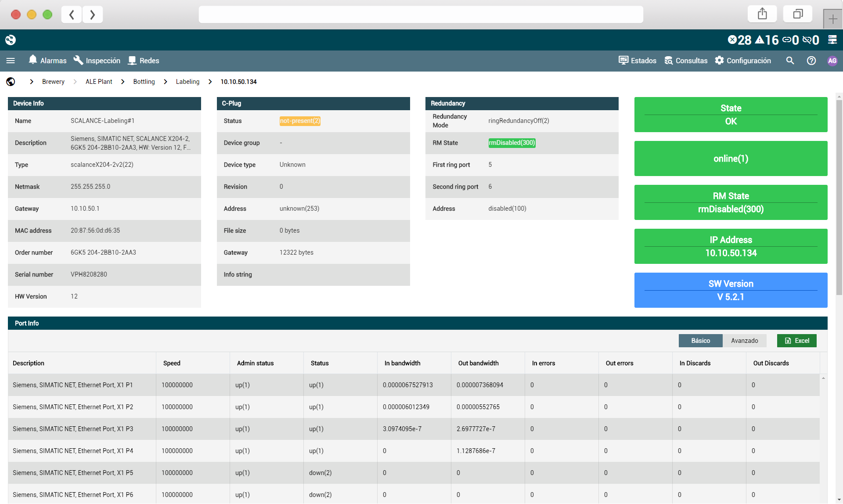
Task: Open a new browser tab
Action: click(833, 19)
